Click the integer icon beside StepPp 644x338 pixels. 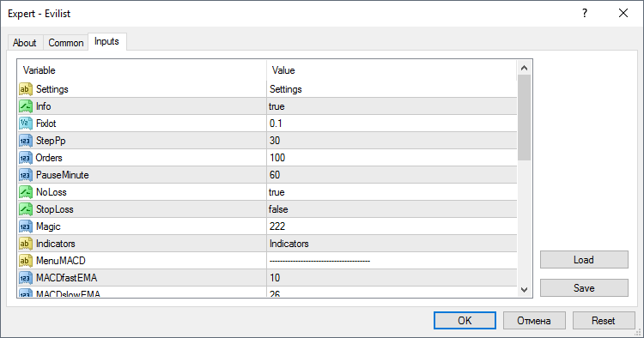26,141
